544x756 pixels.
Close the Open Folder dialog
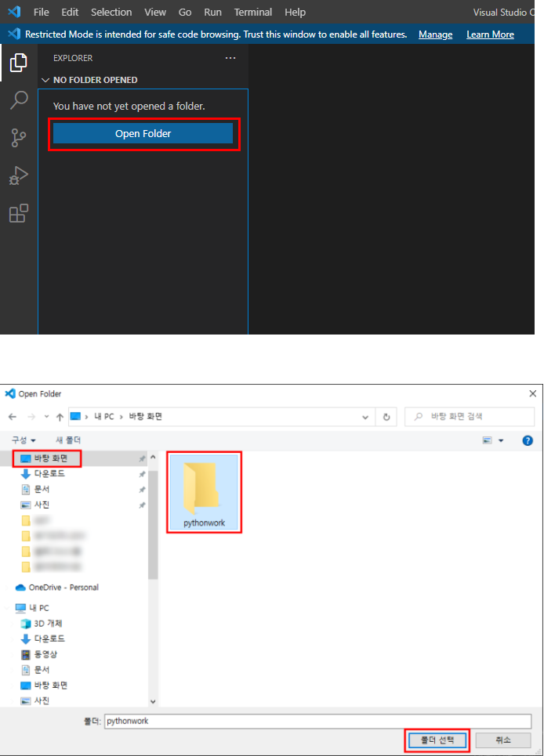(x=532, y=393)
